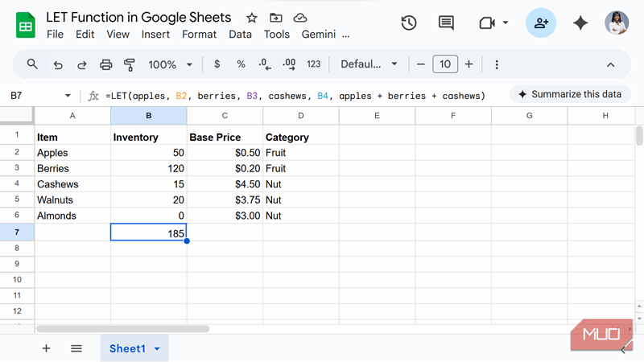Screen dimensions: 644x362
Task: Click the font size field showing 10
Action: point(445,64)
